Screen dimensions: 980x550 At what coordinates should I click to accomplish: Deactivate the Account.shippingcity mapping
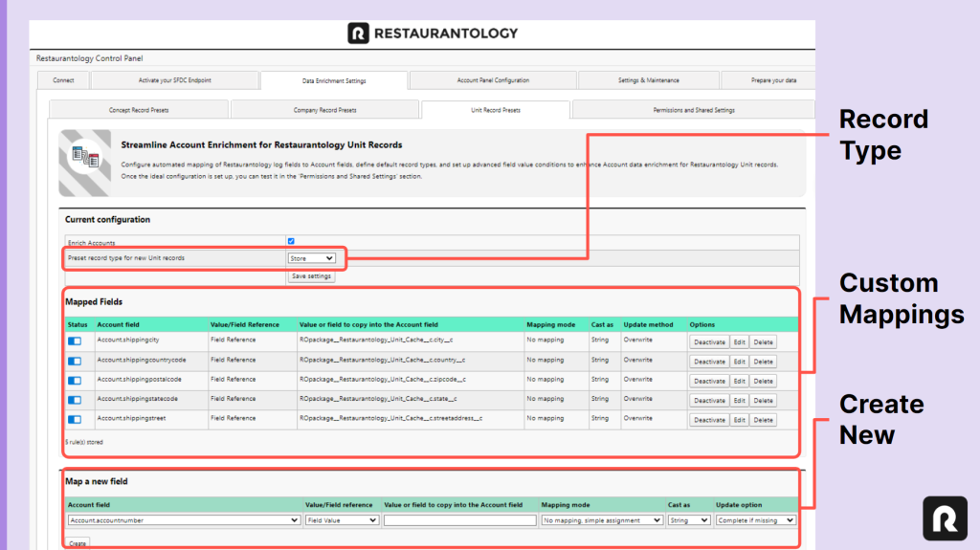tap(709, 341)
